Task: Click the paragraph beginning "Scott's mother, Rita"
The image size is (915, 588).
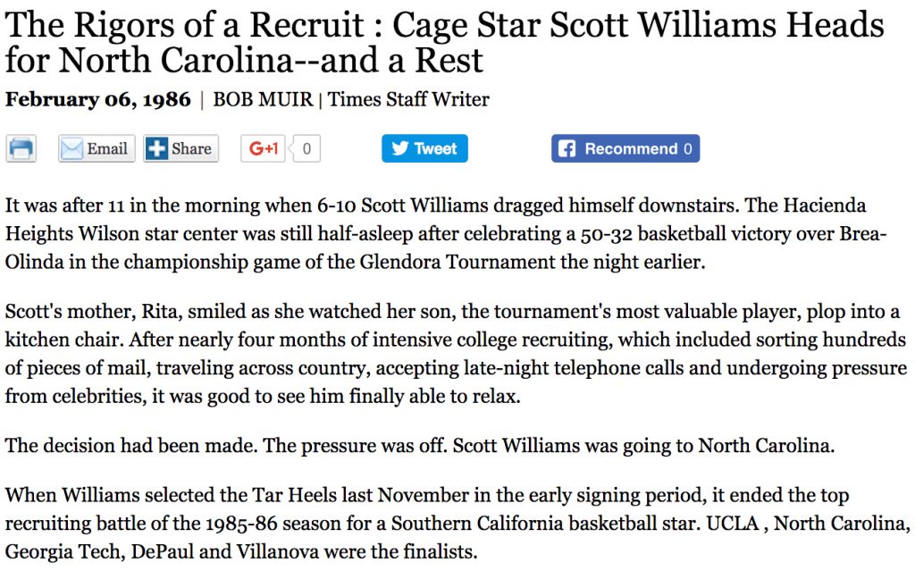Action: point(456,354)
